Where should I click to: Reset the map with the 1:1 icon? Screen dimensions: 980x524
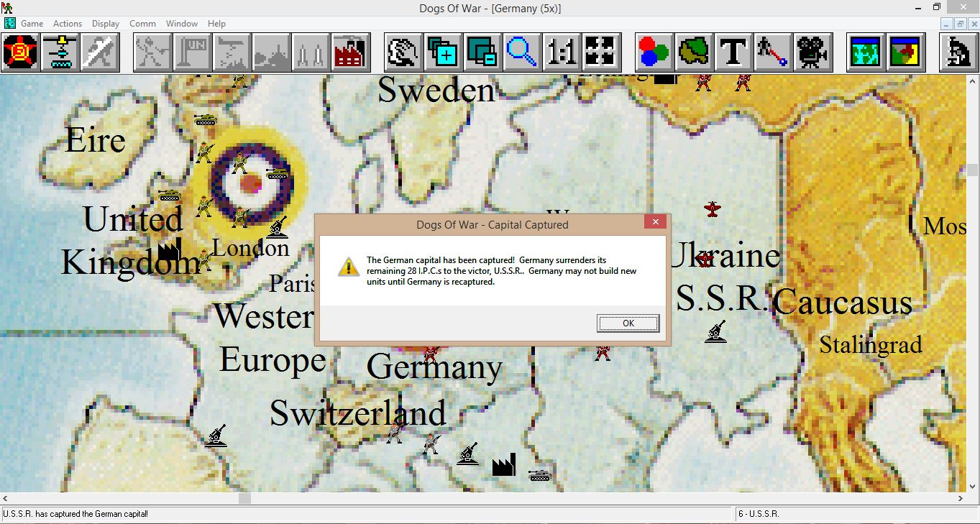pyautogui.click(x=562, y=52)
